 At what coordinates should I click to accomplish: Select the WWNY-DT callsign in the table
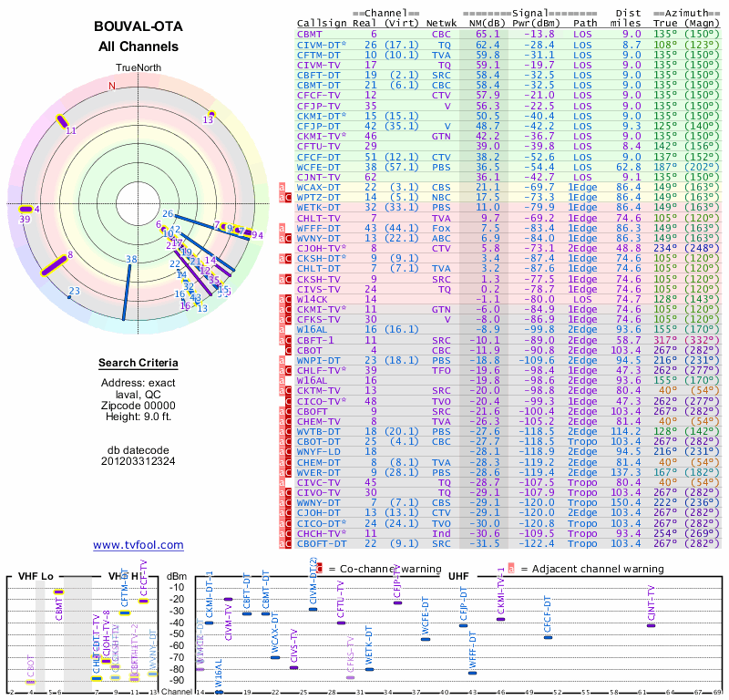coord(319,503)
